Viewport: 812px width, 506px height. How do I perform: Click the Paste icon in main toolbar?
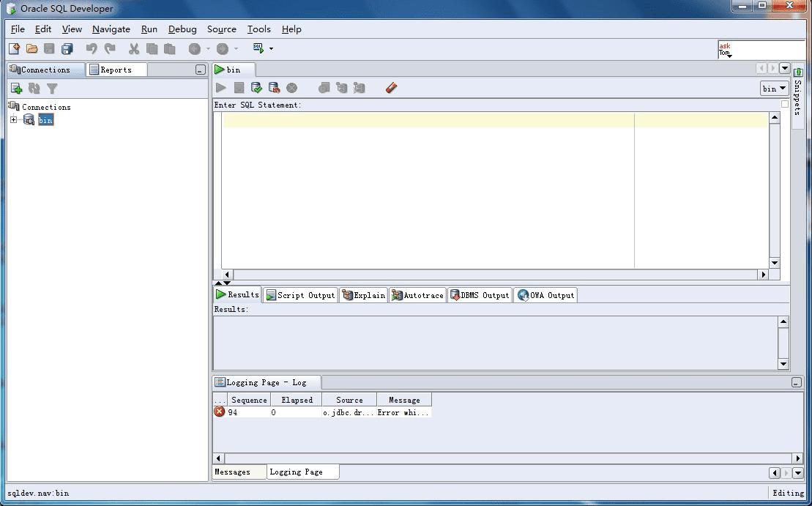pos(169,48)
